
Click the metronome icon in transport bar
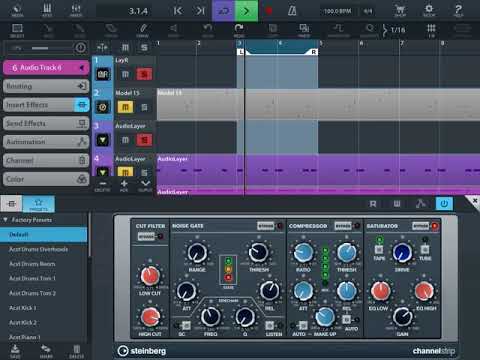(x=292, y=11)
